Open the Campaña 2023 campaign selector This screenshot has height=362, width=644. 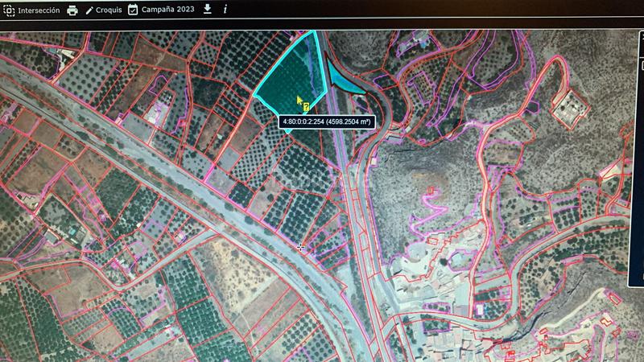(x=168, y=10)
